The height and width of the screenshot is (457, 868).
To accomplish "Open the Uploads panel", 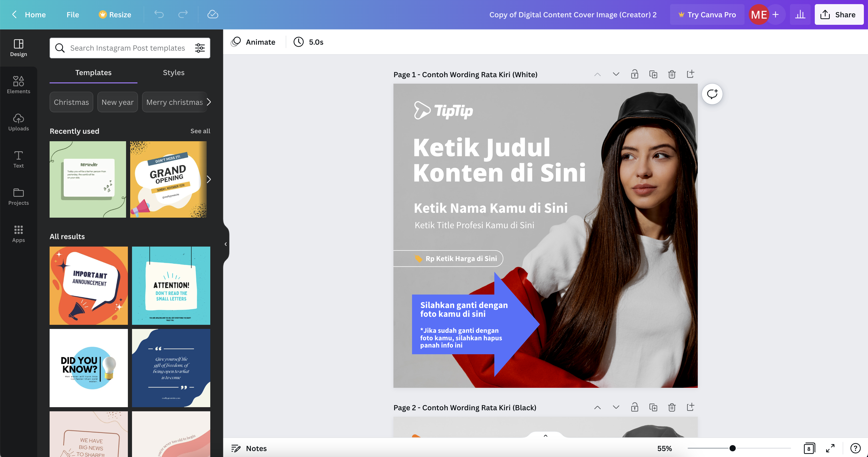I will pos(19,122).
